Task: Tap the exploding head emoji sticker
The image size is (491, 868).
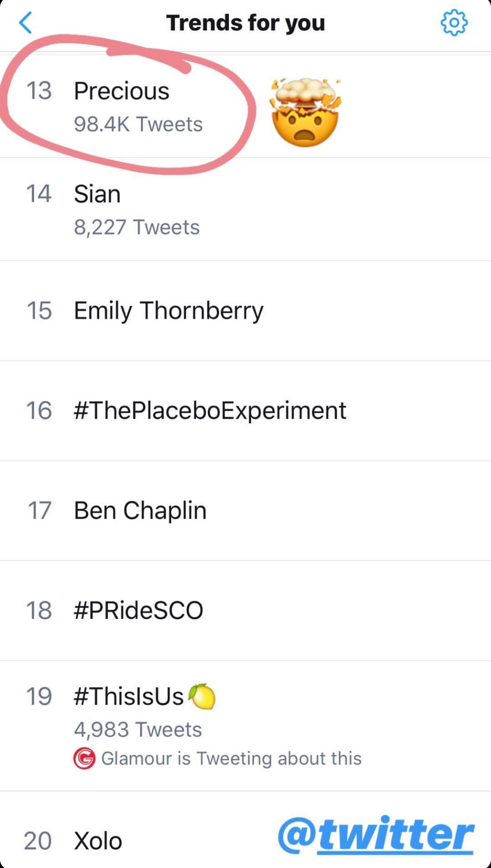Action: pyautogui.click(x=306, y=112)
